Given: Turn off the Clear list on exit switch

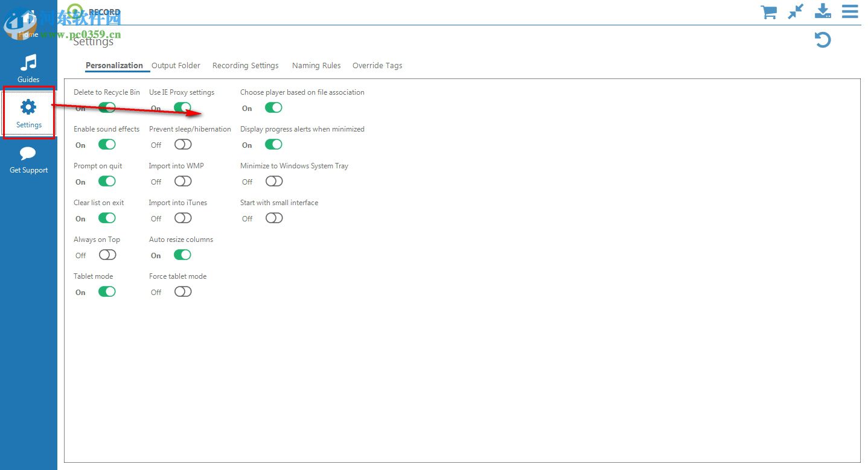Looking at the screenshot, I should click(x=107, y=218).
